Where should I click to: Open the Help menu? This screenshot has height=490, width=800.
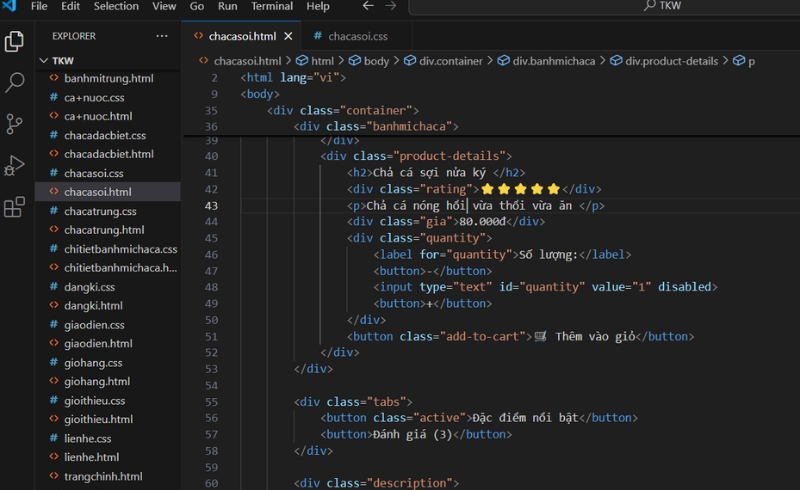tap(318, 6)
